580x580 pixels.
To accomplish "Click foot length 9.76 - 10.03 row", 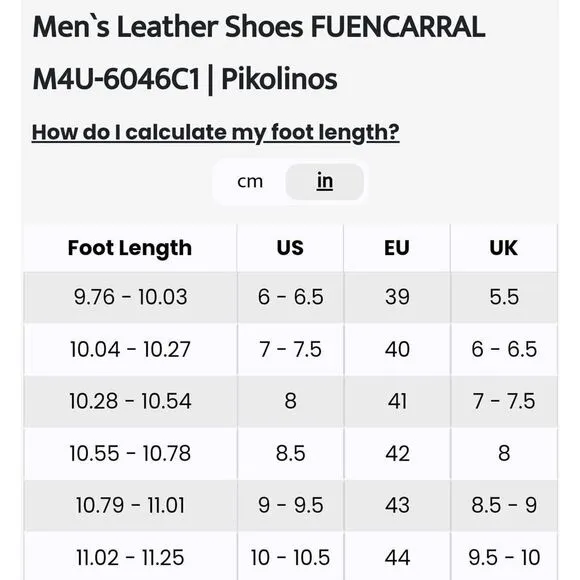I will [x=290, y=297].
